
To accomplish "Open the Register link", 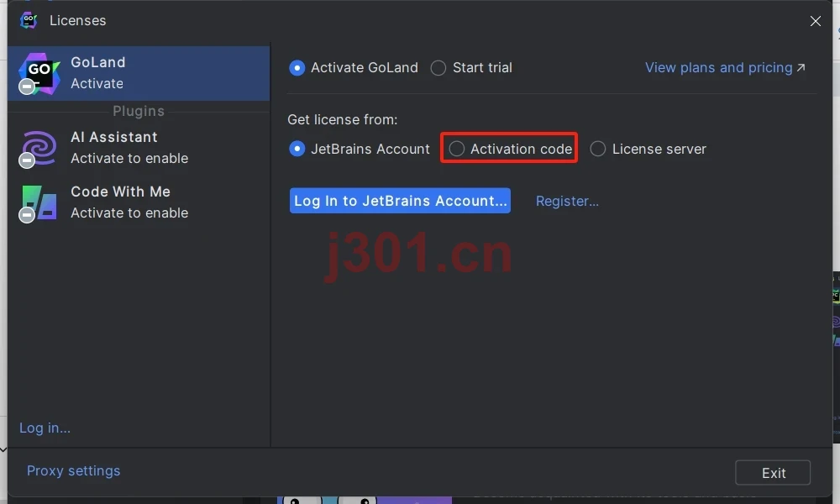I will [x=567, y=201].
